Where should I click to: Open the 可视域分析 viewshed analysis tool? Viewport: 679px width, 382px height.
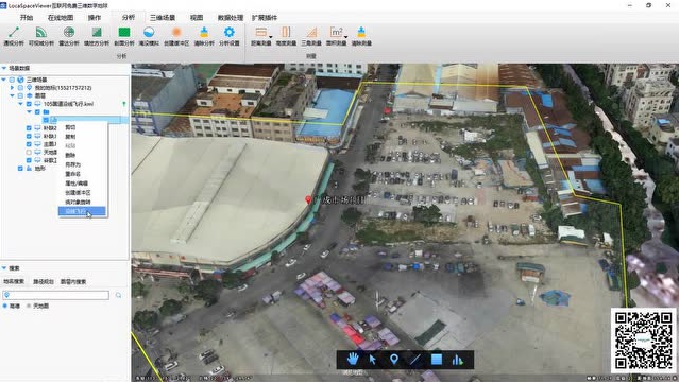[41, 36]
